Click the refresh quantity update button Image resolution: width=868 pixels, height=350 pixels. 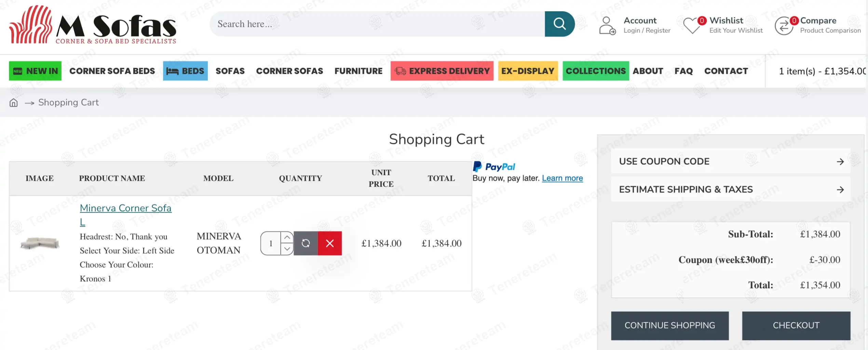pos(306,243)
